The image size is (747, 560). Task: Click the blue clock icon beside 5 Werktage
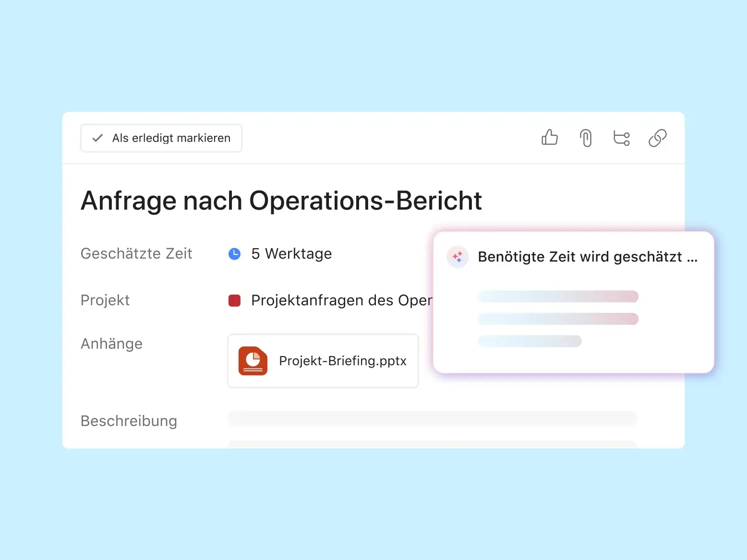point(234,254)
